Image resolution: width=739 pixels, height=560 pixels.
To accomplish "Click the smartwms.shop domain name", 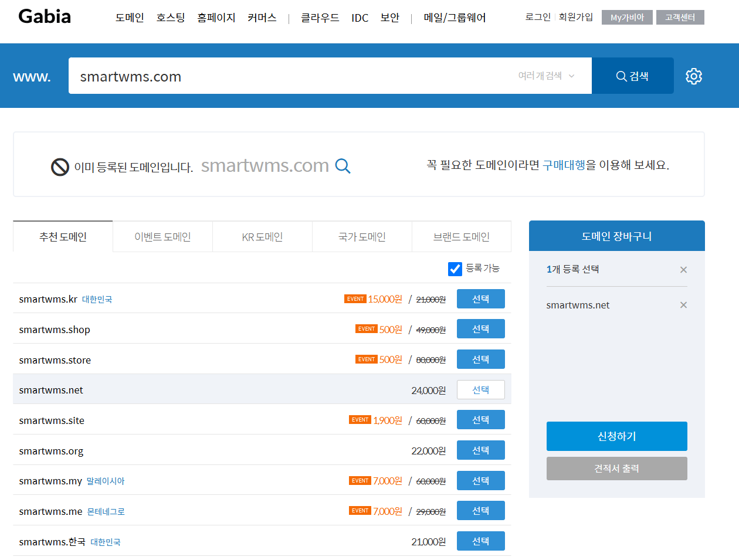I will coord(55,330).
